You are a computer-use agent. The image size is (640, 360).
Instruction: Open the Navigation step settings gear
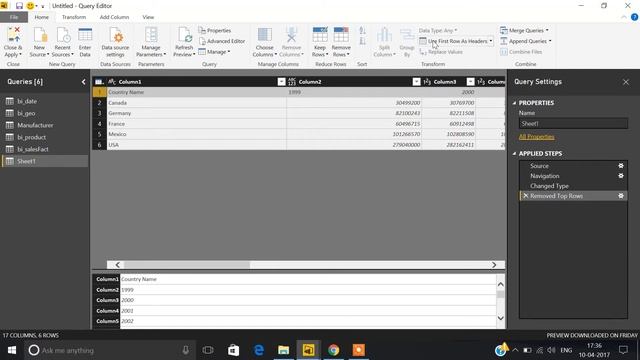621,176
